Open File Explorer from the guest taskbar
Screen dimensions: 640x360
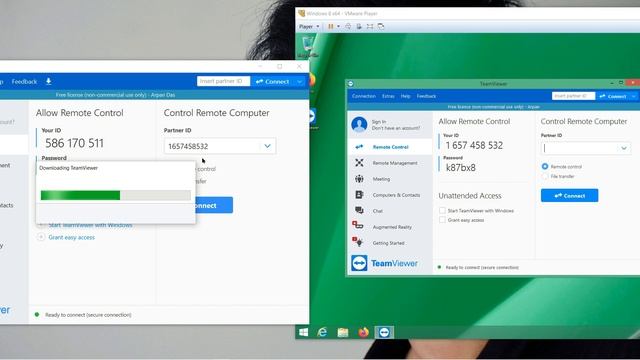pyautogui.click(x=343, y=332)
